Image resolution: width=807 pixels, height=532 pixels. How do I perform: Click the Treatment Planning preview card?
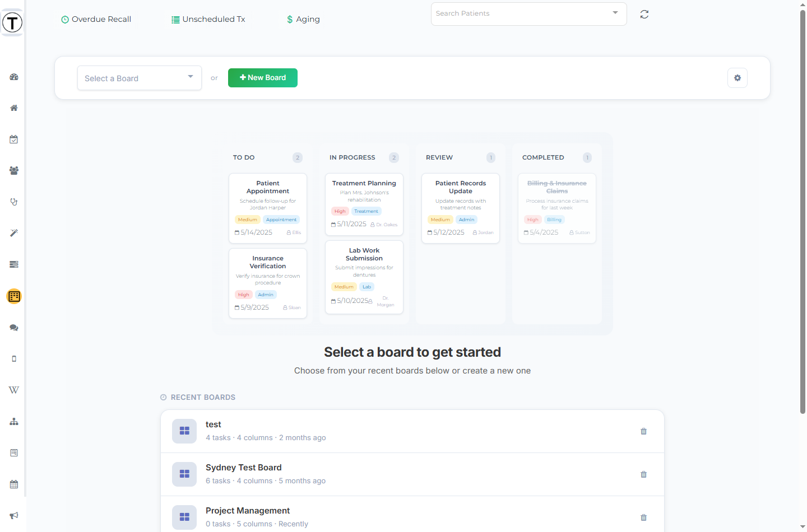364,204
